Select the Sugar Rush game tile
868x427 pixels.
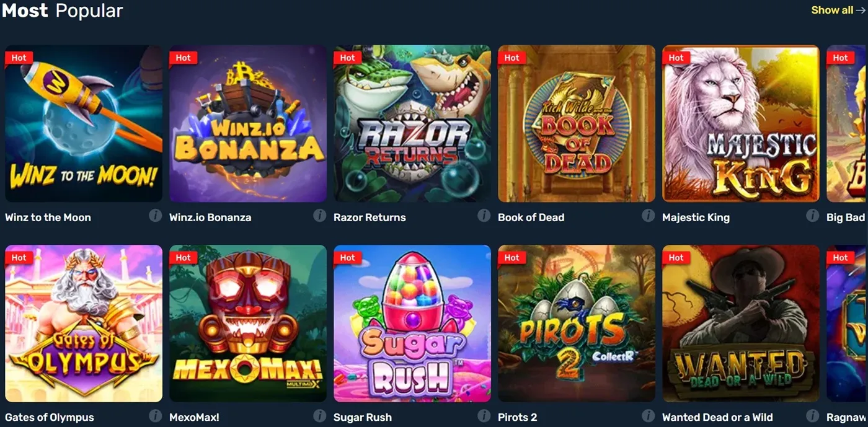tap(412, 324)
